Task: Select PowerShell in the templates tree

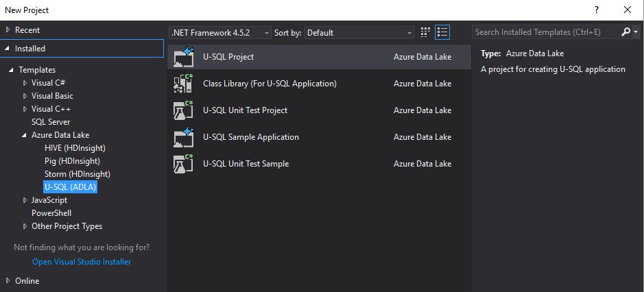Action: click(51, 213)
